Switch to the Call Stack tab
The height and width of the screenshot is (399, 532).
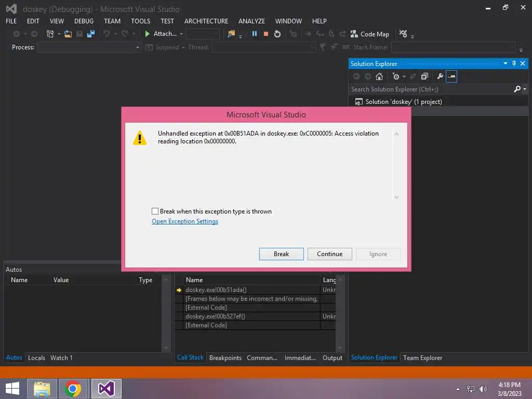pyautogui.click(x=190, y=357)
